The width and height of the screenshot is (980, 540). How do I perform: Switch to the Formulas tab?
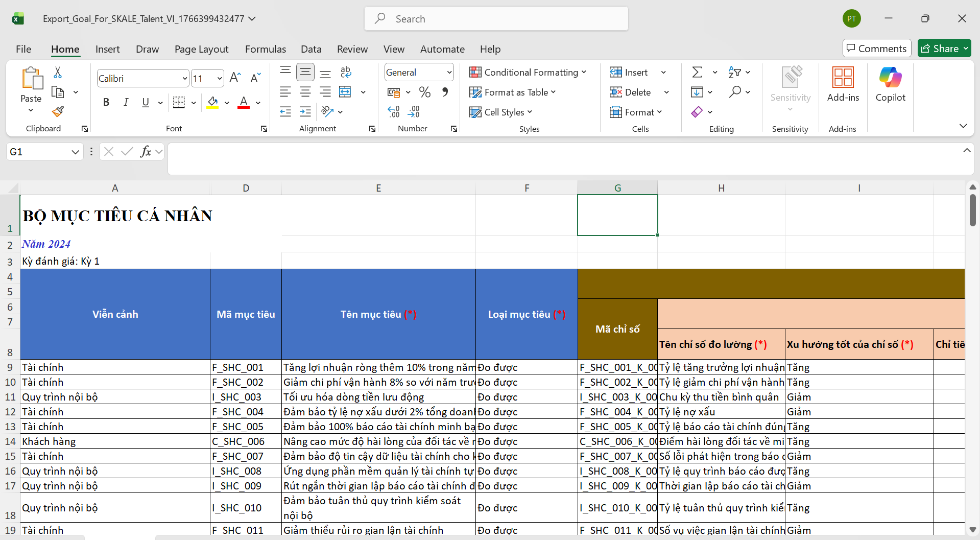coord(265,49)
